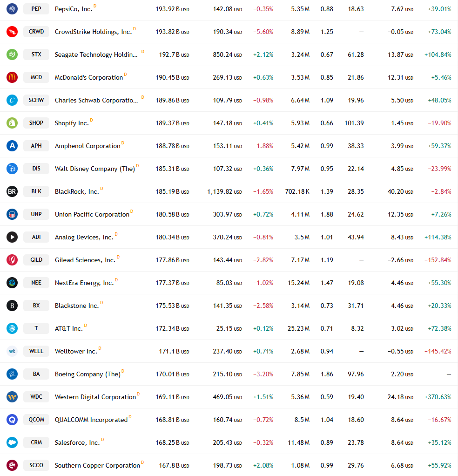Click the Welltower 'wt' logo icon
This screenshot has width=458, height=476.
(12, 351)
